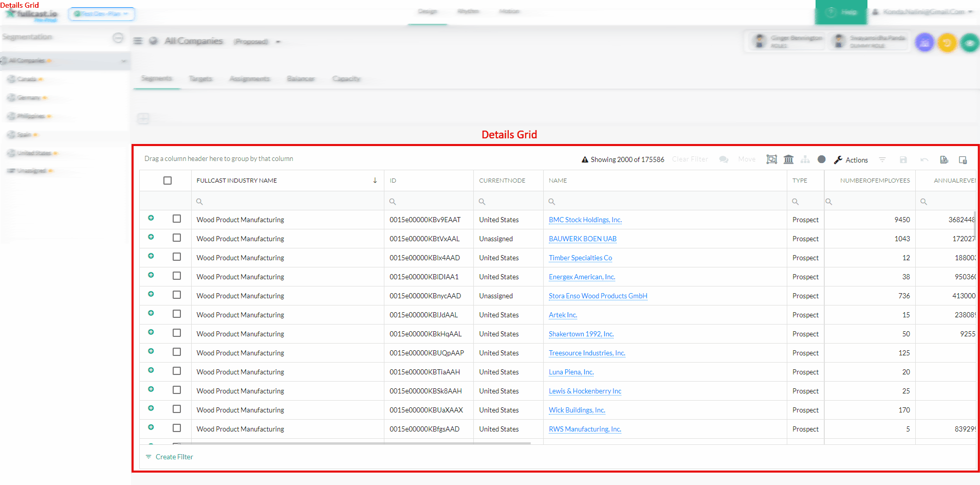Expand the Stora Enso Wood Products row
Image resolution: width=980 pixels, height=485 pixels.
click(x=151, y=294)
